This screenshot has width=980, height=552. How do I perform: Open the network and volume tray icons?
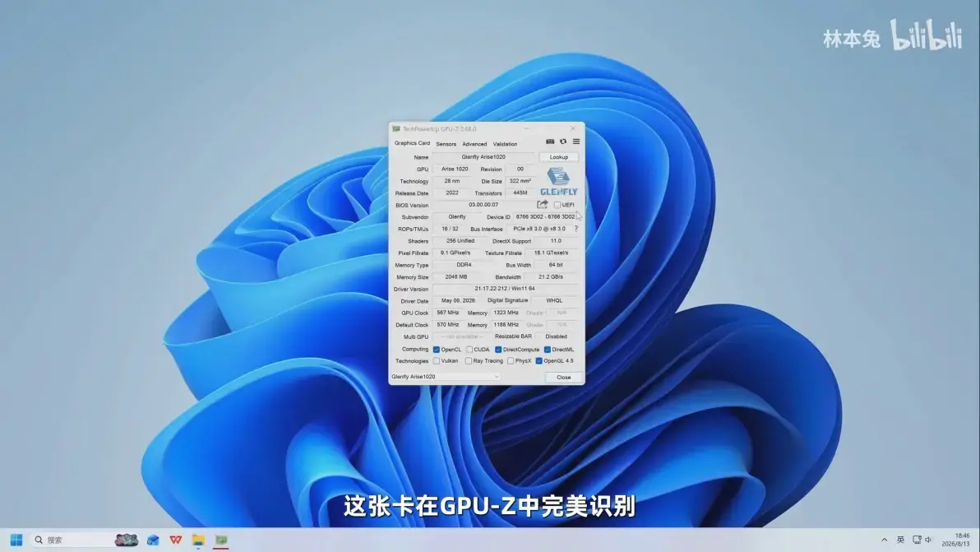click(922, 540)
